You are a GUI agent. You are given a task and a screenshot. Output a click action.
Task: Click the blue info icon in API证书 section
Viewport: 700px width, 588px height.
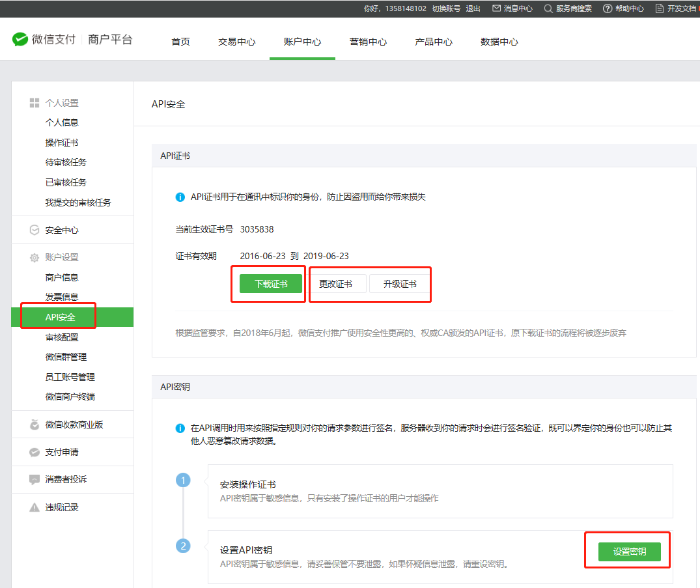180,197
